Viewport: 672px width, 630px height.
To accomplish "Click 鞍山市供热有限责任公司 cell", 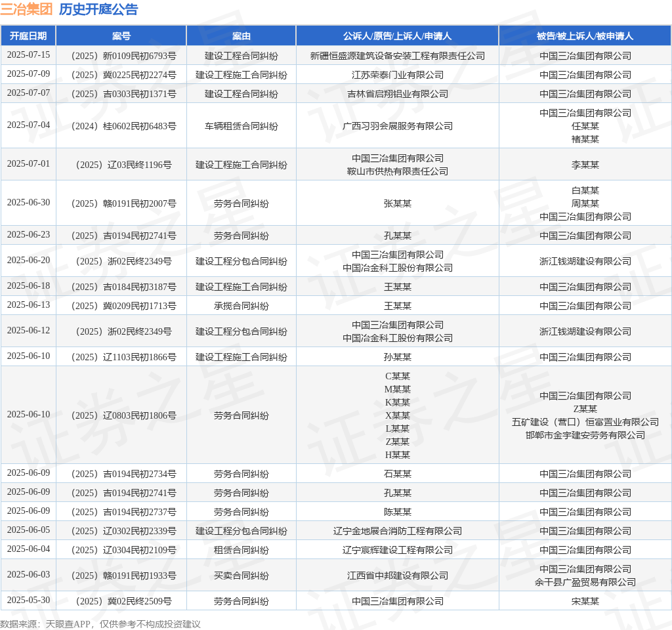I will coord(397,171).
